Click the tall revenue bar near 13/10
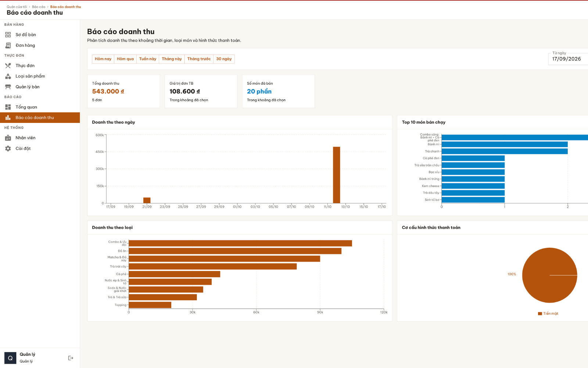This screenshot has height=368, width=588. pos(336,175)
